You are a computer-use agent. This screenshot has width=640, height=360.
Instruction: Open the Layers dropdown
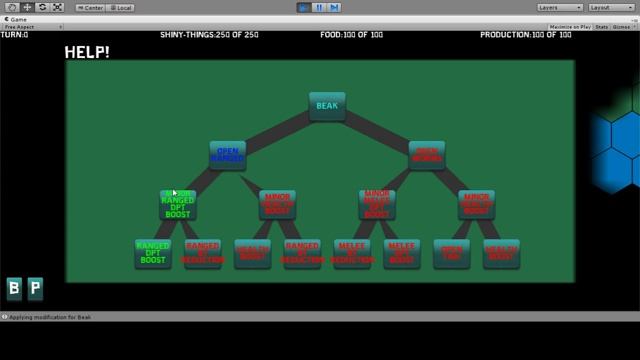coord(560,7)
